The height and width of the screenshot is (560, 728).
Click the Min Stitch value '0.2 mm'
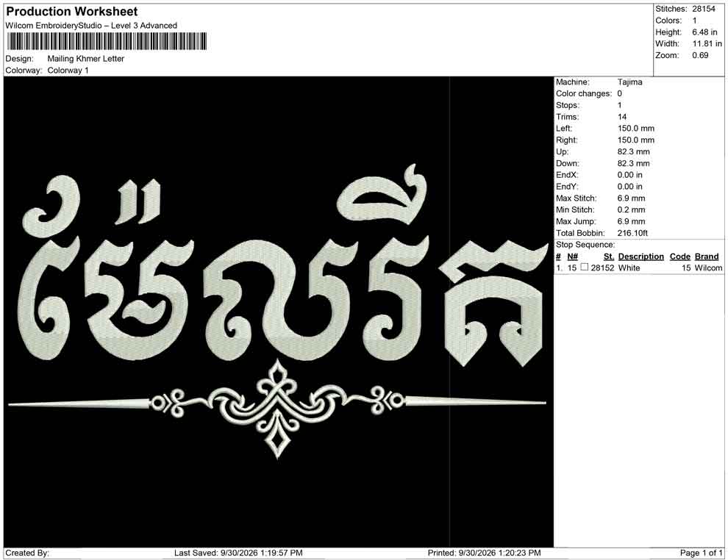pyautogui.click(x=632, y=209)
